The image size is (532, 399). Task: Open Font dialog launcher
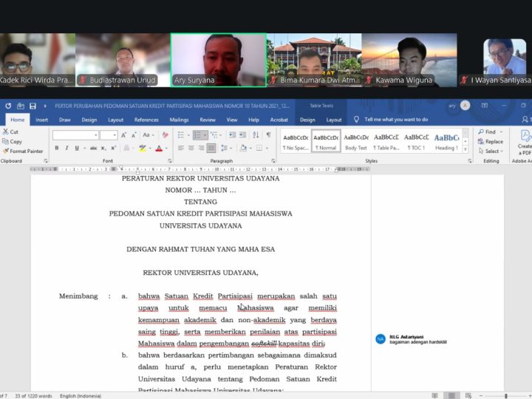(170, 161)
